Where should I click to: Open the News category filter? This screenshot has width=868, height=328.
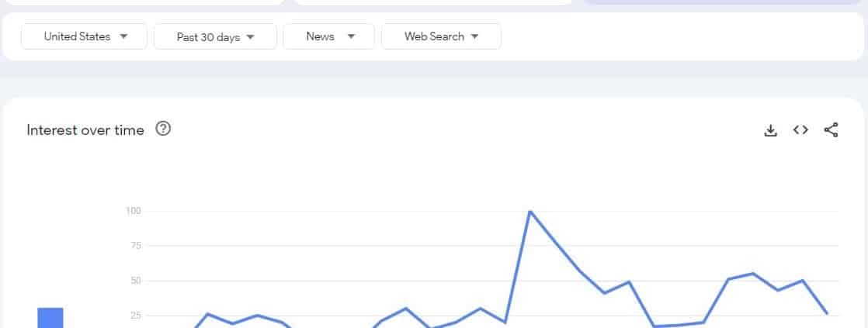[x=329, y=36]
